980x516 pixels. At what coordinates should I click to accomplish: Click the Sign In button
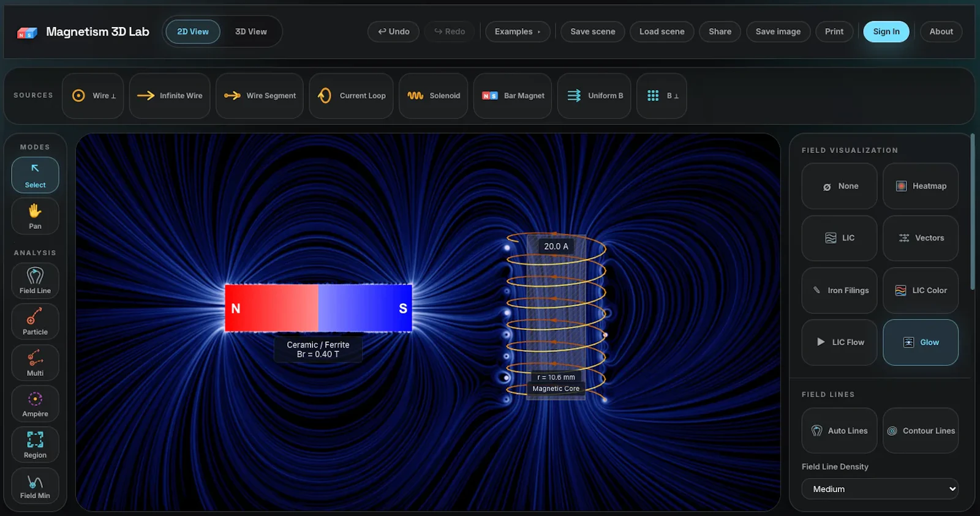pos(886,32)
